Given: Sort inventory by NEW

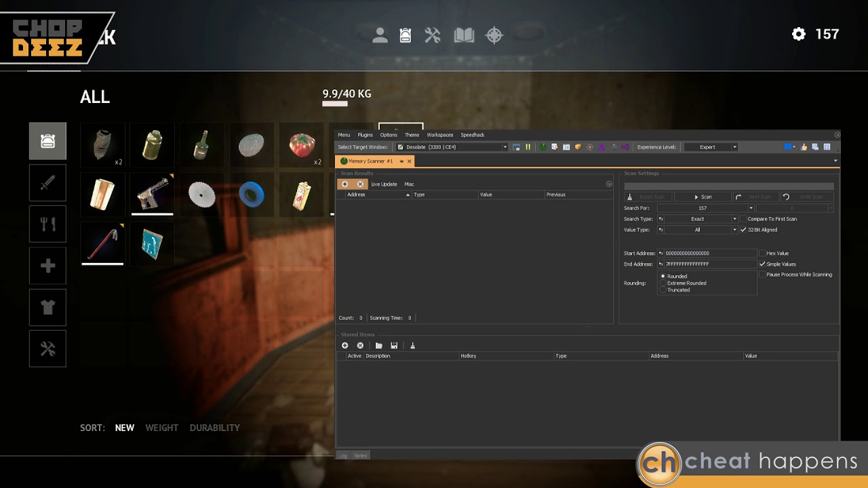Looking at the screenshot, I should pyautogui.click(x=125, y=428).
